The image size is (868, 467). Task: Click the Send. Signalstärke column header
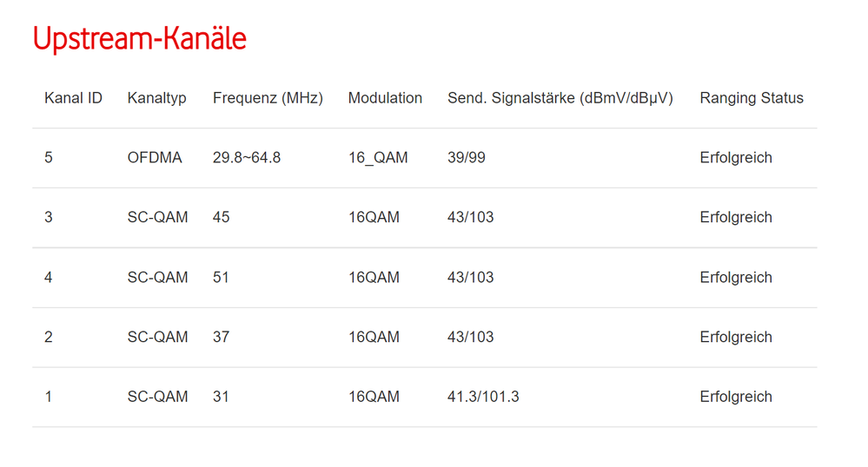pyautogui.click(x=560, y=98)
